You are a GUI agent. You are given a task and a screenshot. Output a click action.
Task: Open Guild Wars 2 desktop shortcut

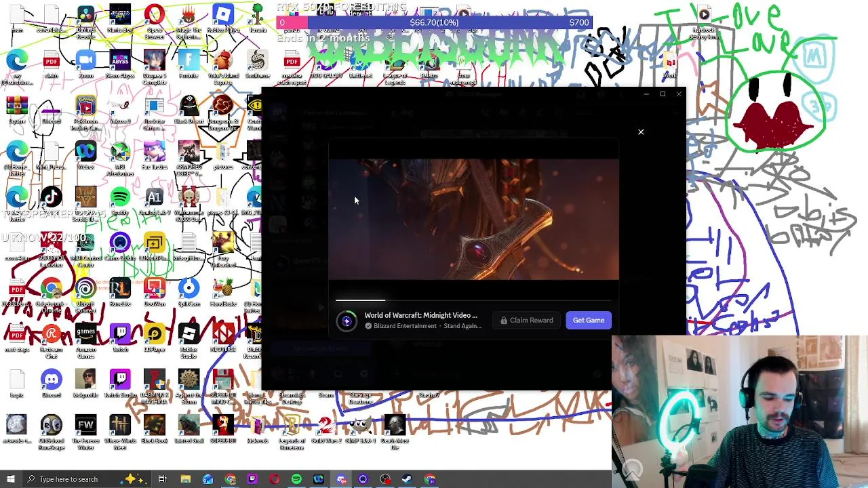(x=326, y=428)
